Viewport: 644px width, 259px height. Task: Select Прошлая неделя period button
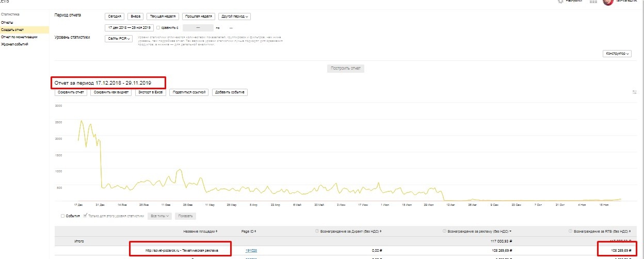coord(199,17)
